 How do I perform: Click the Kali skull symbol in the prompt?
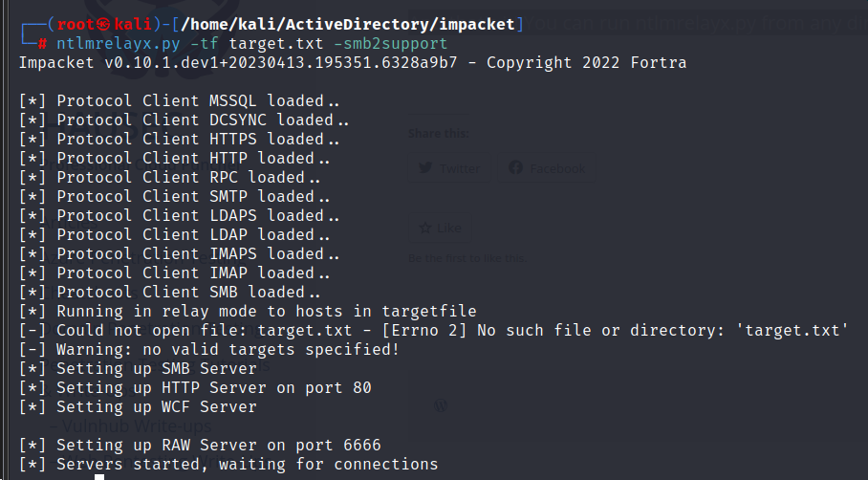tap(103, 24)
